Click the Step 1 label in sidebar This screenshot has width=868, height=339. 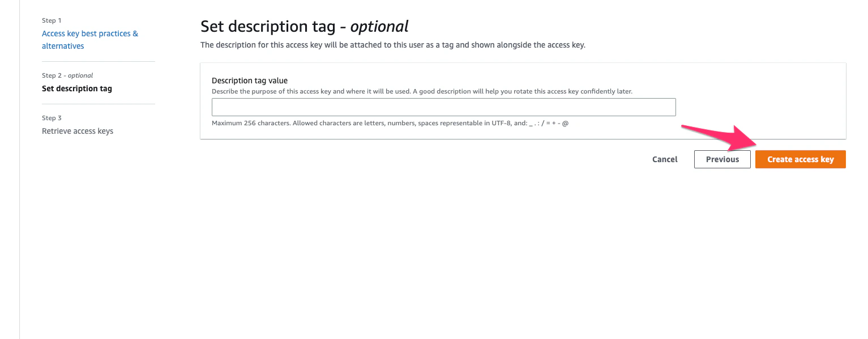click(51, 20)
